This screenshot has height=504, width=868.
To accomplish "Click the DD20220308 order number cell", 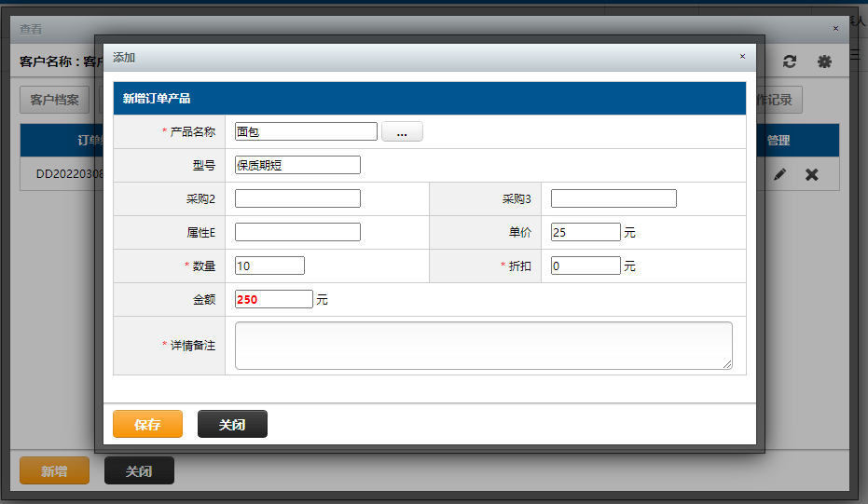I will [x=70, y=173].
